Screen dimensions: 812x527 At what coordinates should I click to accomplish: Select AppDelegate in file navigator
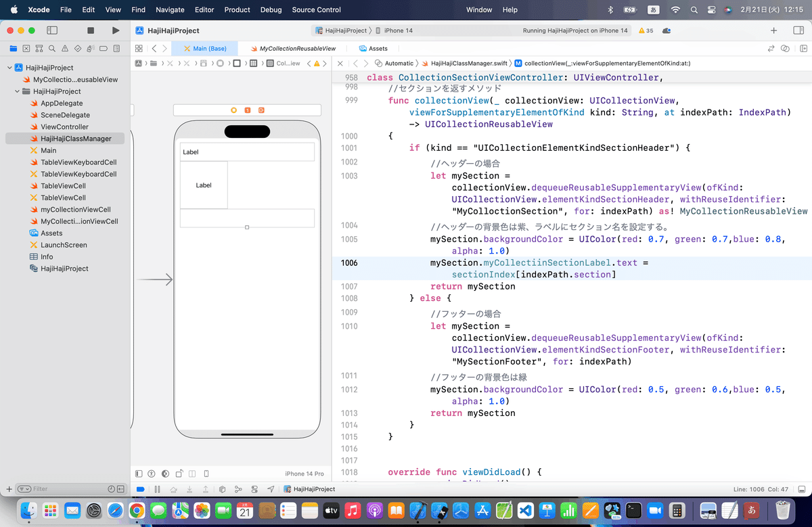[x=62, y=103]
